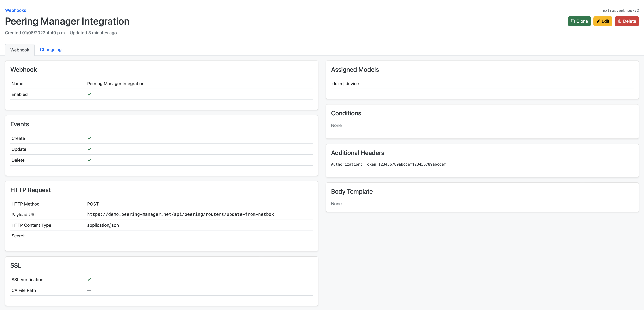
Task: Click the SSL Verification checkmark icon
Action: click(x=89, y=279)
